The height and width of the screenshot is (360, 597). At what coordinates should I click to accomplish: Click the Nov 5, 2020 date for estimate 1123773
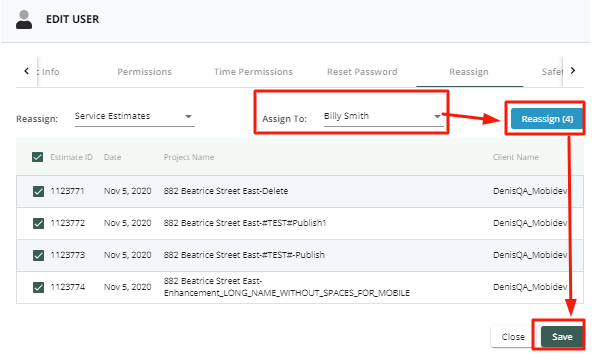pos(127,255)
